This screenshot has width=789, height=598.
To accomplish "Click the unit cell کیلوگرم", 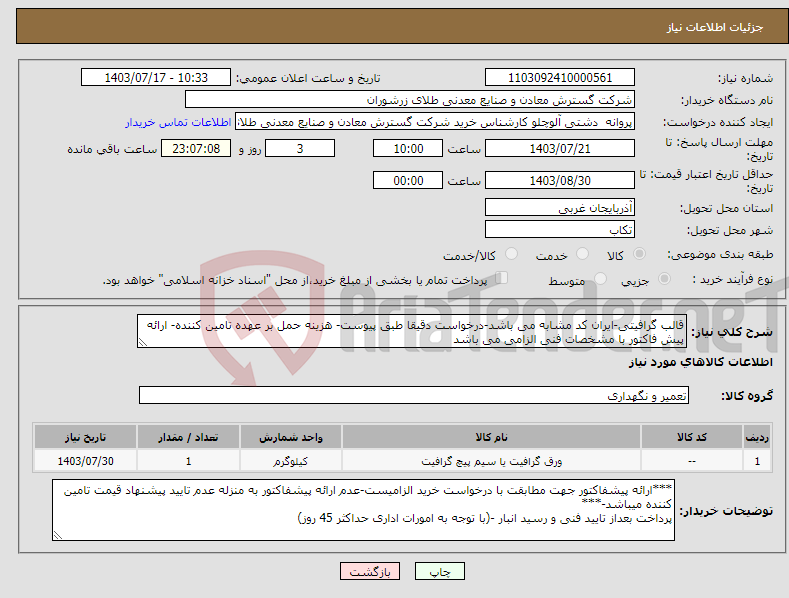I will coord(290,461).
